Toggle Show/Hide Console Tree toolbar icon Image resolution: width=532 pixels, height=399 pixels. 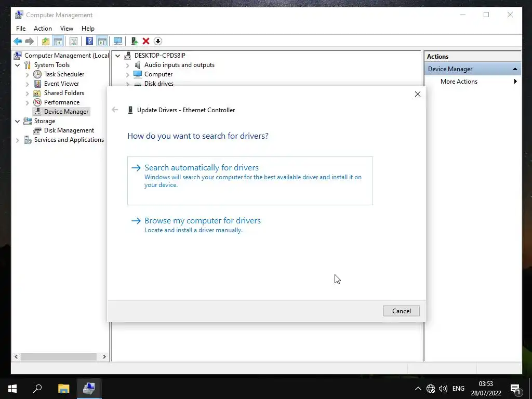[58, 42]
